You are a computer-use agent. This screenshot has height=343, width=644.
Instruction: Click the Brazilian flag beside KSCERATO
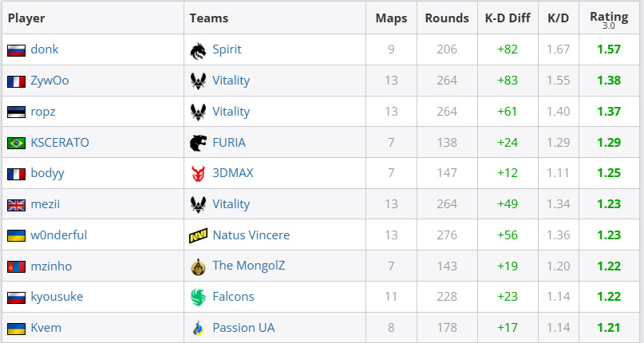15,143
